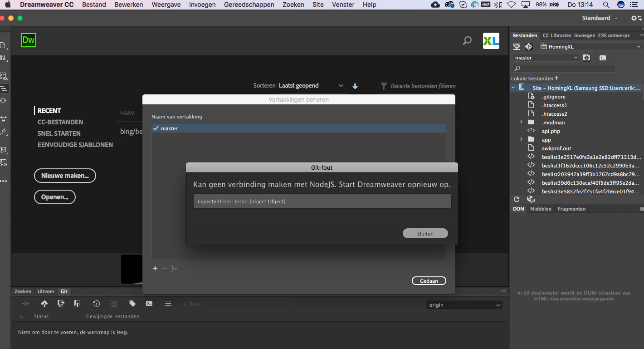644x349 pixels.
Task: Expand the app folder
Action: click(522, 140)
